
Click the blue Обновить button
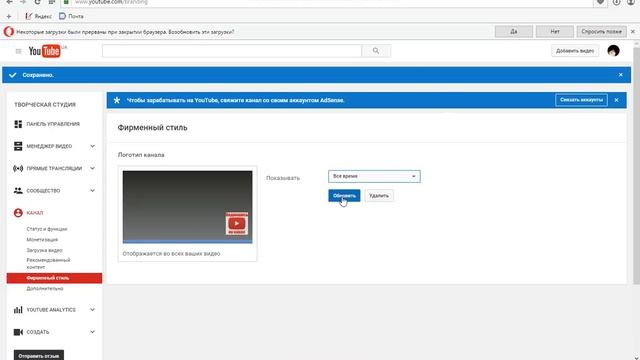click(x=344, y=196)
